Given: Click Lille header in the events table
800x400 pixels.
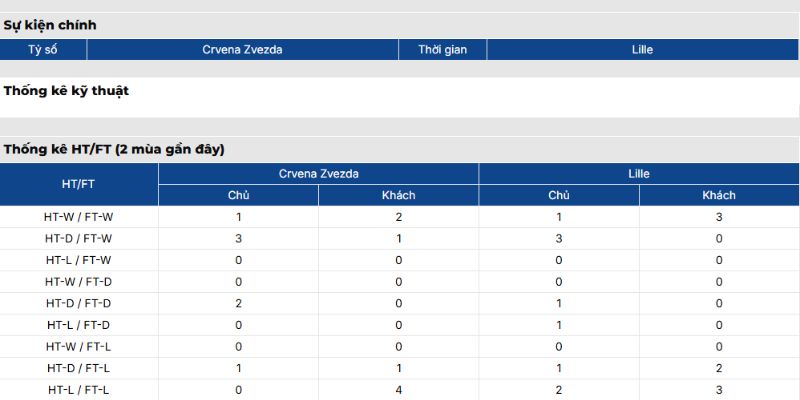Looking at the screenshot, I should pos(643,50).
